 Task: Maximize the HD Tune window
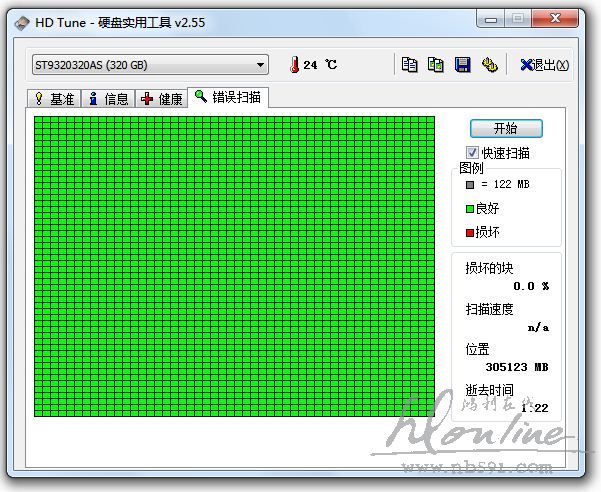click(x=518, y=19)
